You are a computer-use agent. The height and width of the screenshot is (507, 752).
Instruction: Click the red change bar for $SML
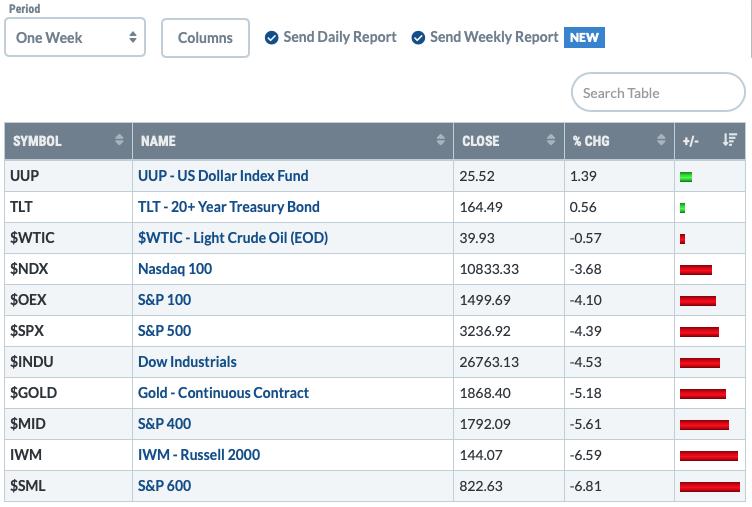[x=710, y=487]
